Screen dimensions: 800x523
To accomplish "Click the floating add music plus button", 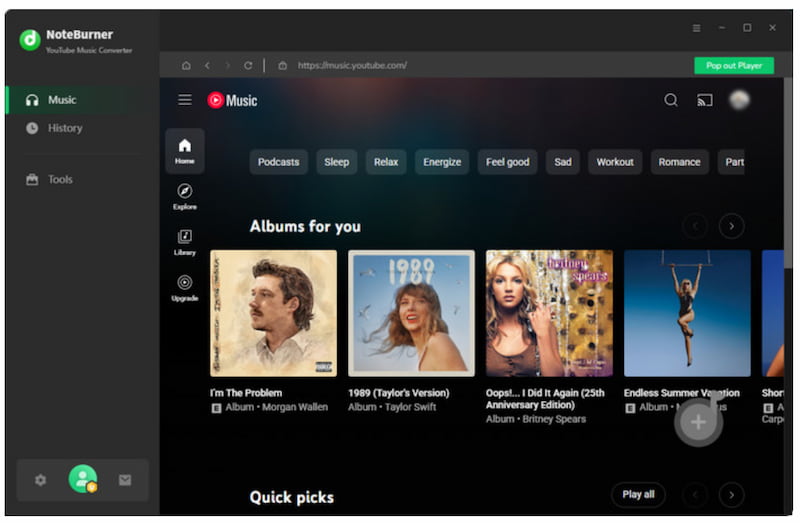I will tap(698, 422).
